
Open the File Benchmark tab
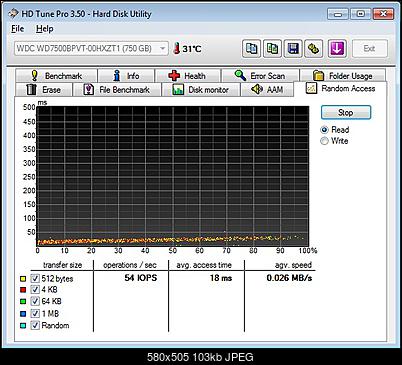pos(117,90)
